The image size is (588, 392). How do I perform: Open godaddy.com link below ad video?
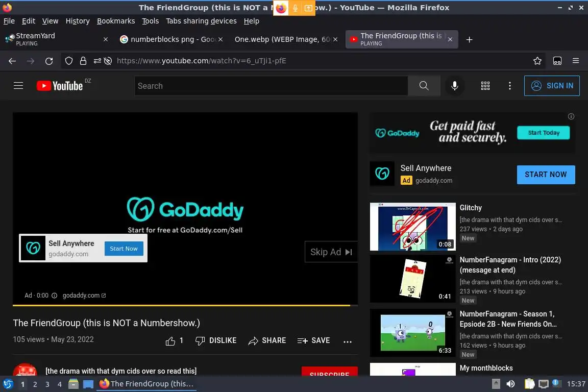click(x=84, y=296)
